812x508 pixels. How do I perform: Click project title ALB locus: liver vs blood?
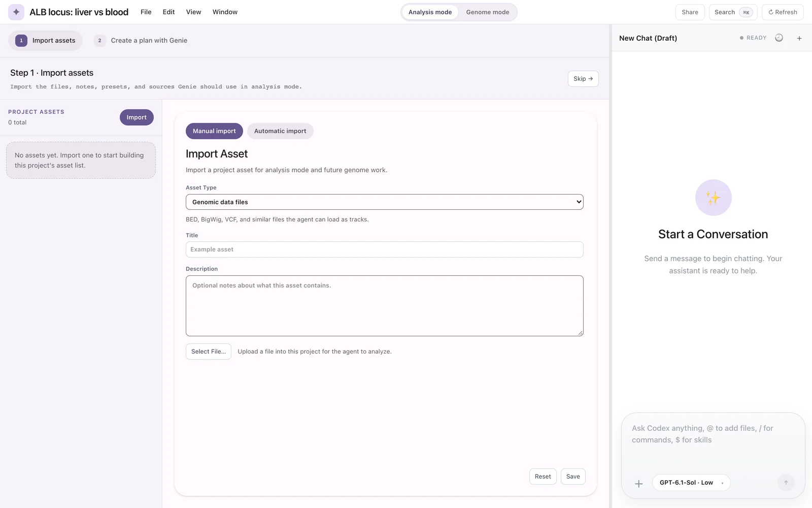[79, 12]
